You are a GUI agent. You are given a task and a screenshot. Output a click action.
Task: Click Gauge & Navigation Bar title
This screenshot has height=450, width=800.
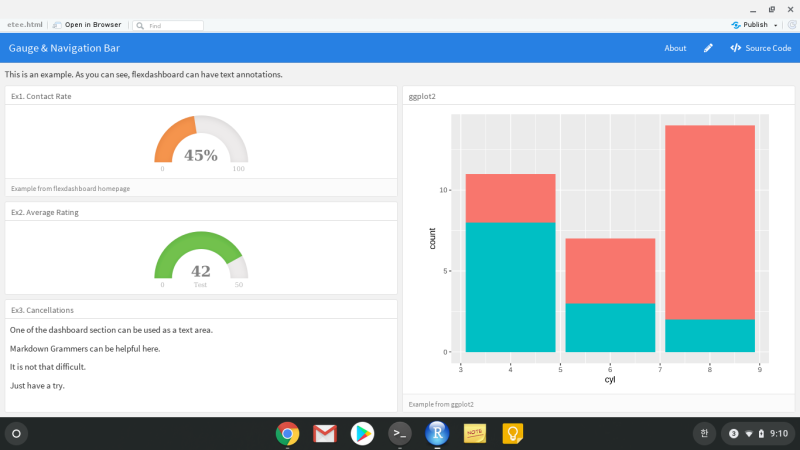64,48
